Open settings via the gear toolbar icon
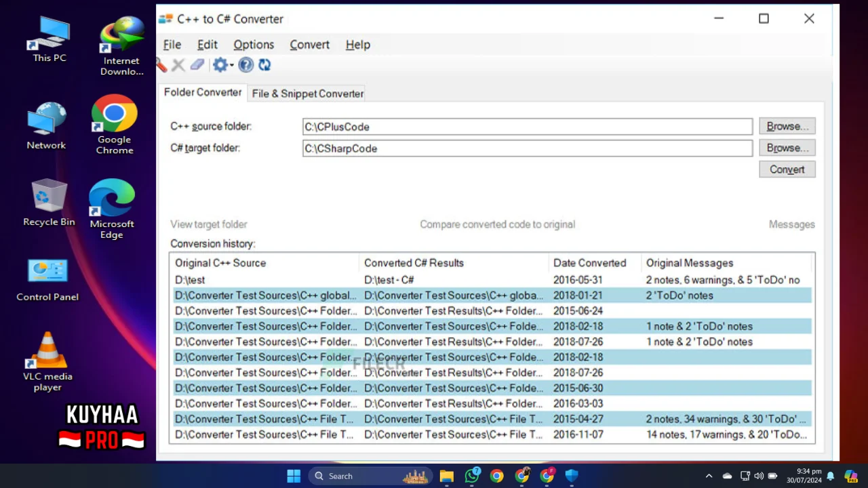 pos(220,65)
